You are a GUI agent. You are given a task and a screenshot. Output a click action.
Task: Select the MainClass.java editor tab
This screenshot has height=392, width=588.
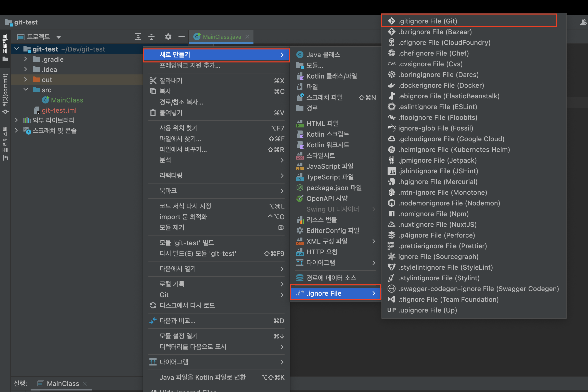pyautogui.click(x=222, y=37)
